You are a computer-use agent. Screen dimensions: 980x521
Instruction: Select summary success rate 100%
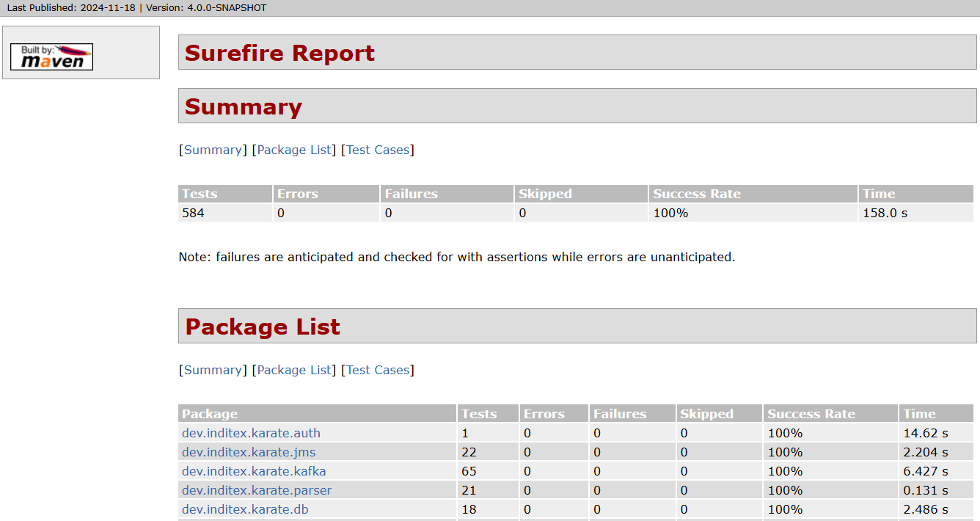coord(670,213)
